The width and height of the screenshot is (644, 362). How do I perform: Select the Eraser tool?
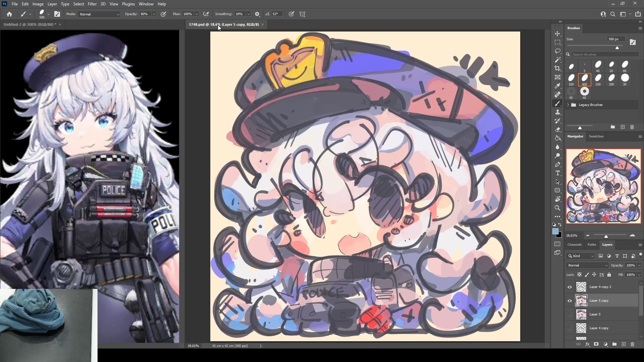click(557, 129)
